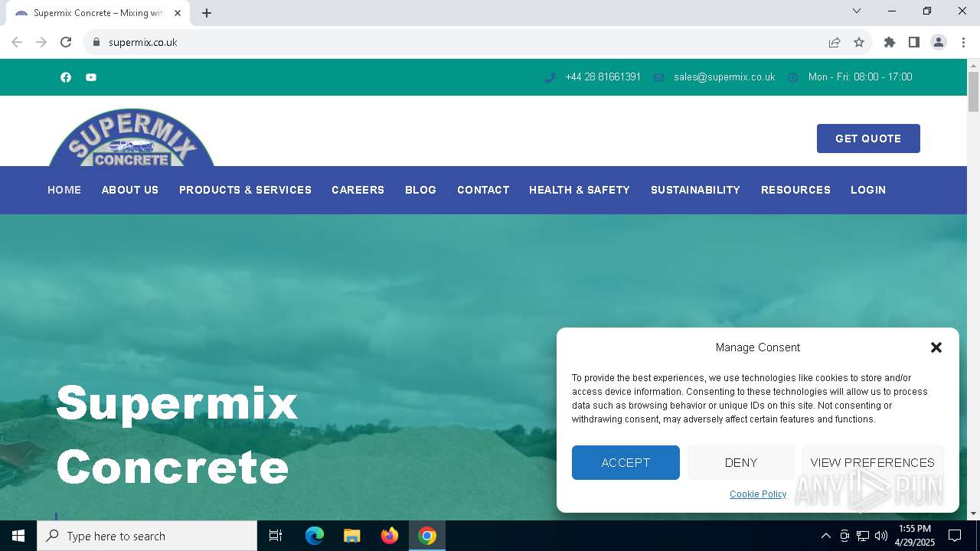Open the tab search dropdown chevron

857,11
